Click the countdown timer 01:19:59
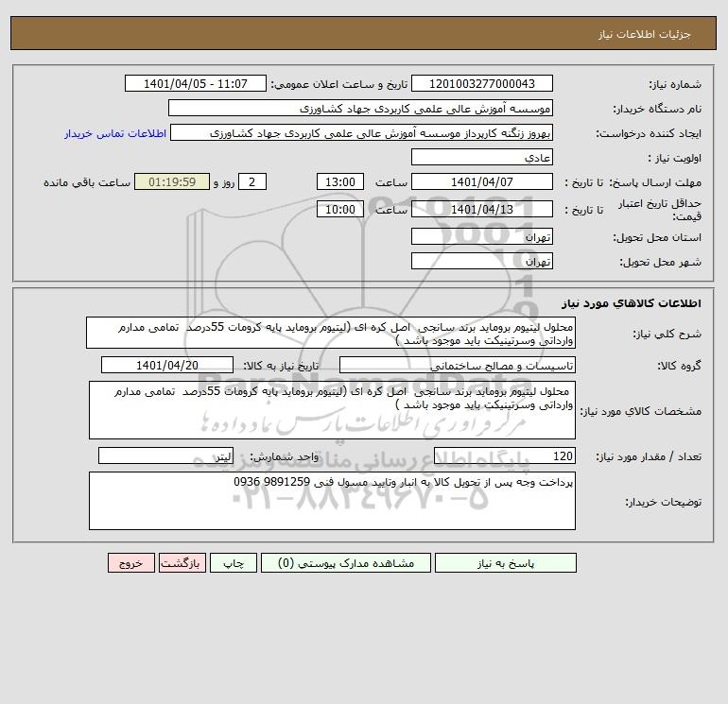Viewport: 728px width, 704px height. click(172, 182)
